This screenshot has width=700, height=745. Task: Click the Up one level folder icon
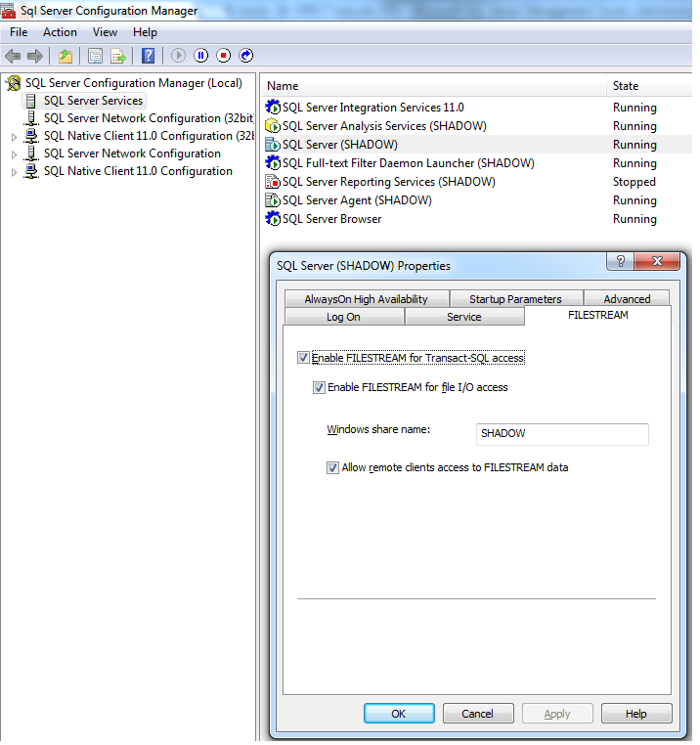click(66, 56)
